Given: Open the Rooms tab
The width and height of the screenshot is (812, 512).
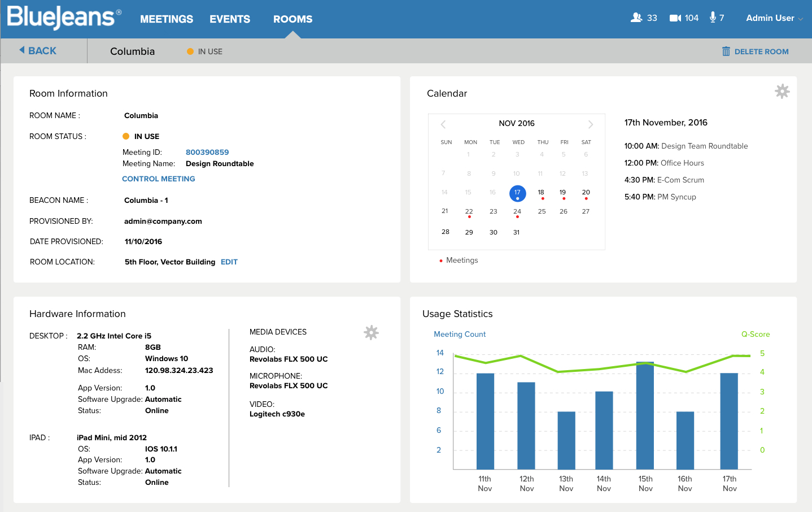Looking at the screenshot, I should point(293,19).
